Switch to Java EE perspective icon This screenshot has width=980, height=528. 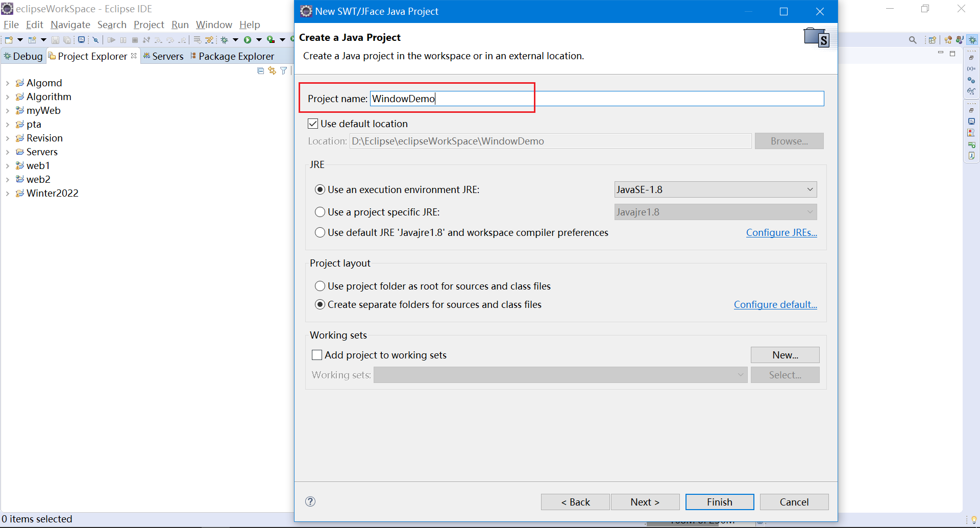coord(948,40)
